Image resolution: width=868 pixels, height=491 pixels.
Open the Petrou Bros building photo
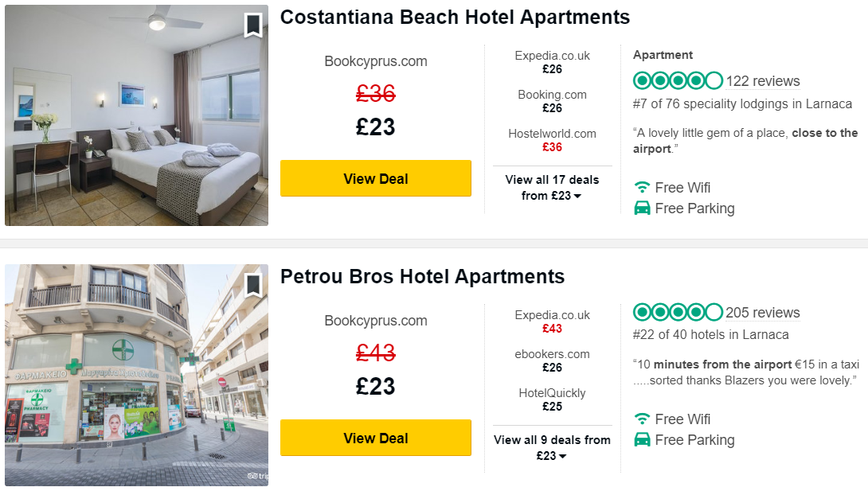coord(137,375)
